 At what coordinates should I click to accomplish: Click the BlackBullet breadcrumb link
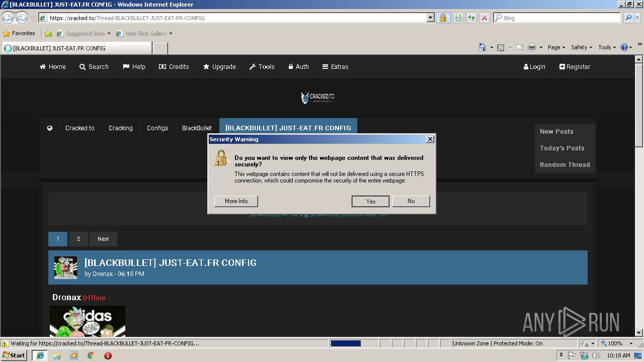coord(197,128)
